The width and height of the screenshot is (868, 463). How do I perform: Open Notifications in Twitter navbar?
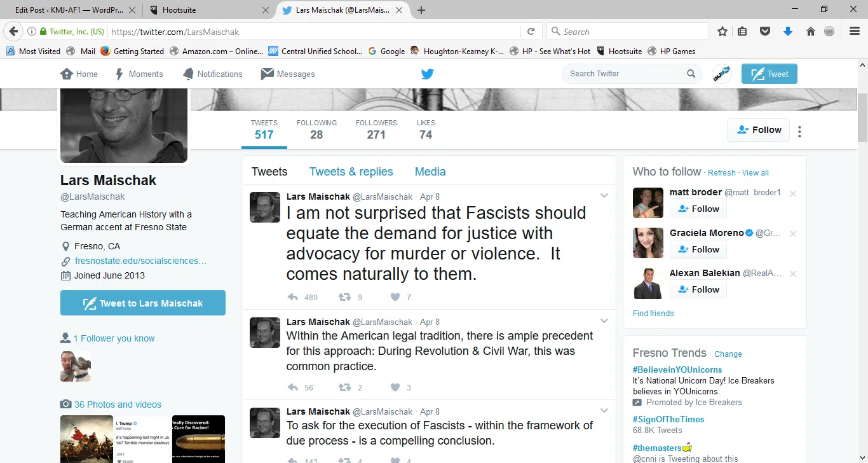[213, 74]
